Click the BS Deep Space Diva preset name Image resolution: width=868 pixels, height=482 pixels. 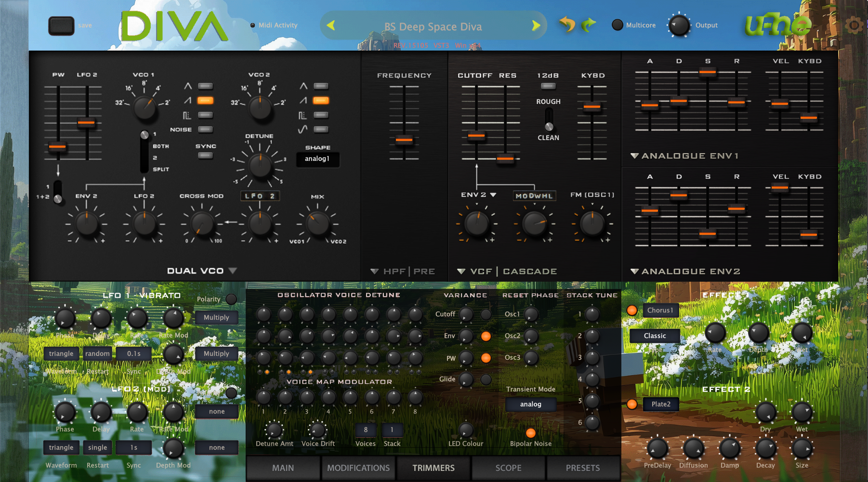[433, 26]
